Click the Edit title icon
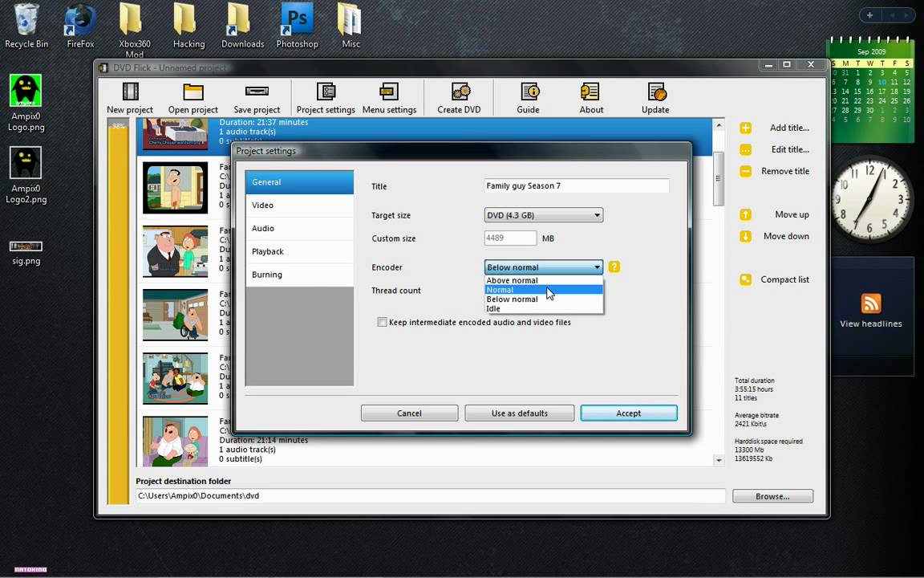 point(745,150)
